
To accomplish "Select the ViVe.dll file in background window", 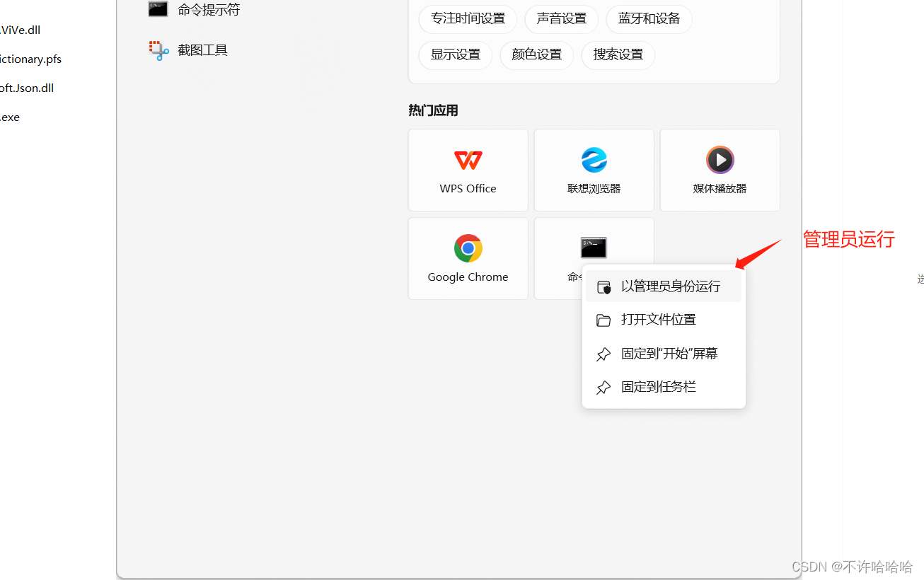I will pyautogui.click(x=20, y=30).
